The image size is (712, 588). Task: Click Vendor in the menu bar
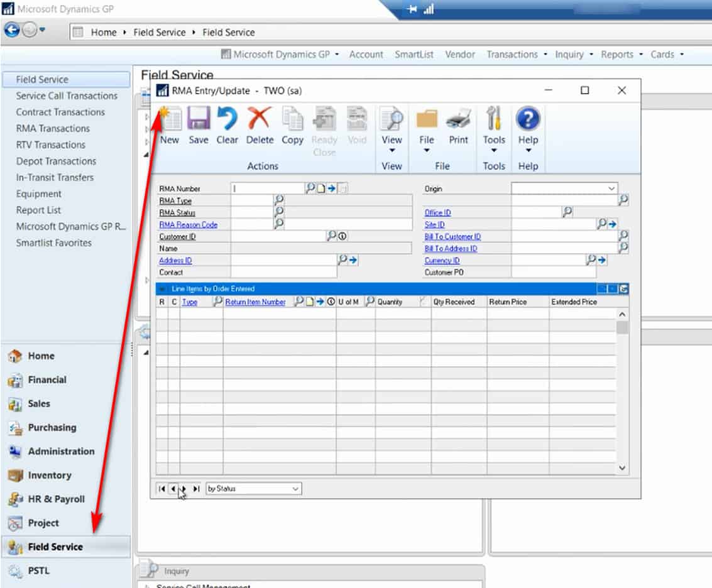click(x=459, y=55)
